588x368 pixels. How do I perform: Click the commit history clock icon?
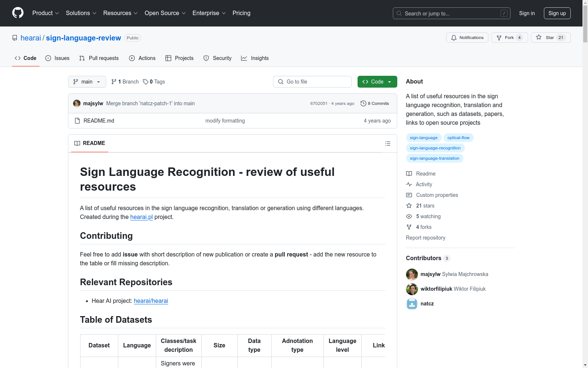point(363,103)
